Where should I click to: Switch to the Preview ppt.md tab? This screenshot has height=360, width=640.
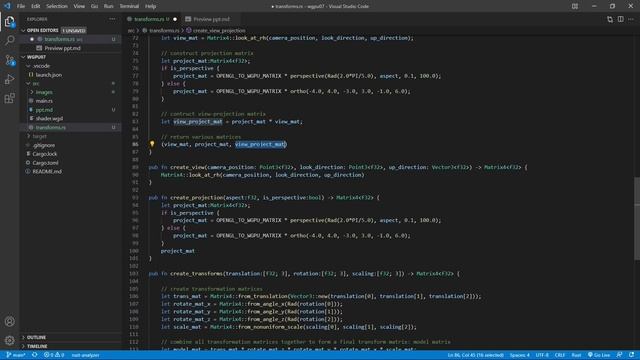[211, 19]
